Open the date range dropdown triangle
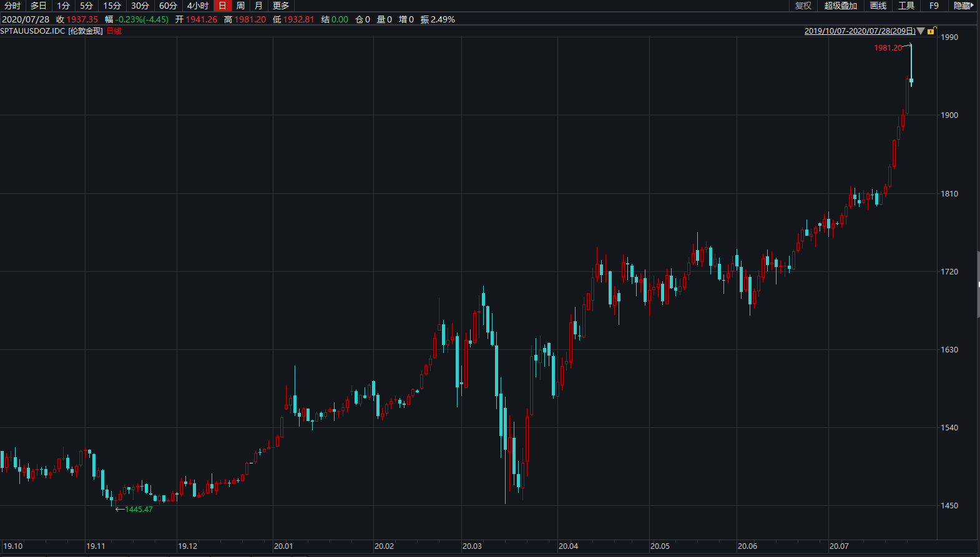The image size is (980, 557). [x=921, y=31]
